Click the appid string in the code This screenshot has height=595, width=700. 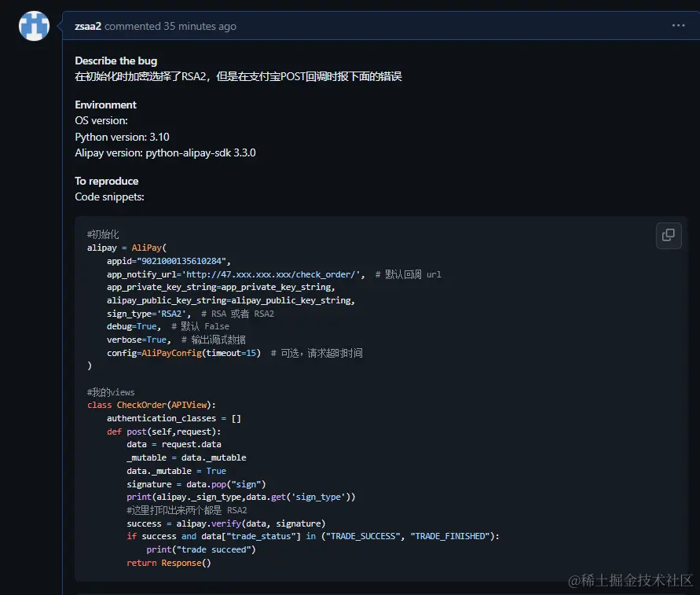(x=184, y=261)
